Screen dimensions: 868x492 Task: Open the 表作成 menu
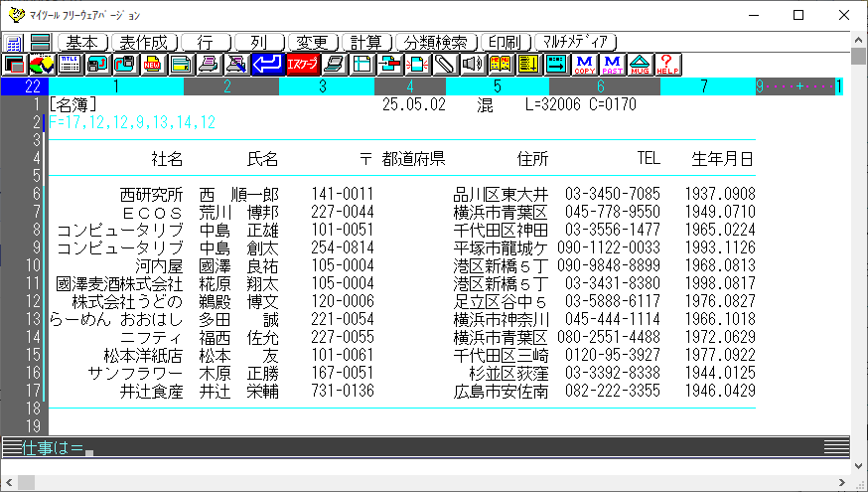click(x=144, y=43)
